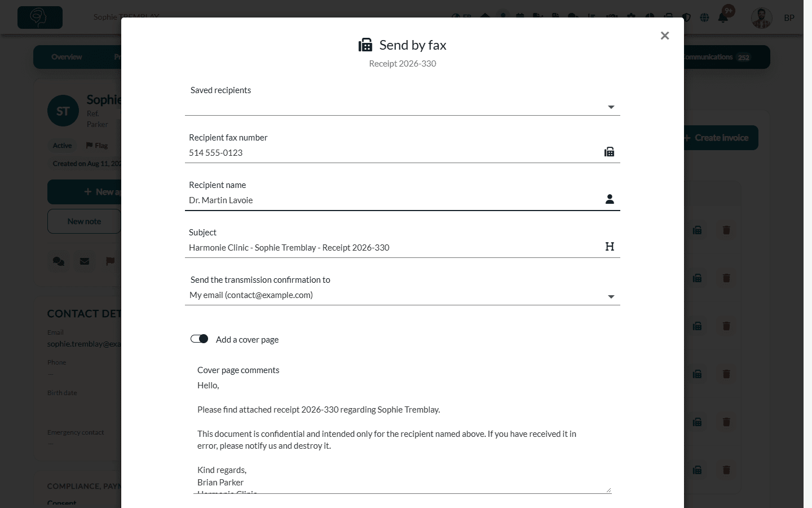The height and width of the screenshot is (508, 812).
Task: Click the person icon in the Recipient name field
Action: tap(610, 199)
